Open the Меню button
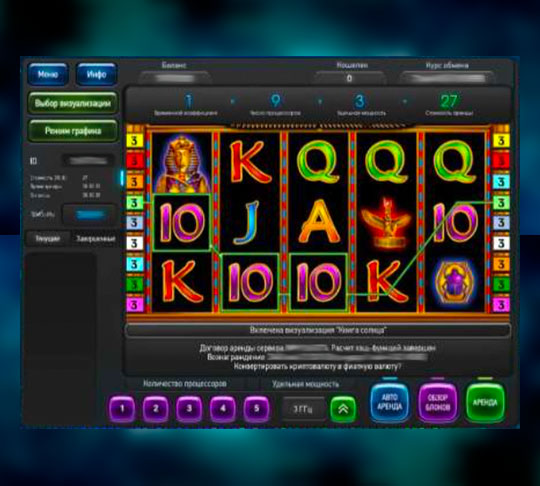This screenshot has height=486, width=540. tap(48, 74)
